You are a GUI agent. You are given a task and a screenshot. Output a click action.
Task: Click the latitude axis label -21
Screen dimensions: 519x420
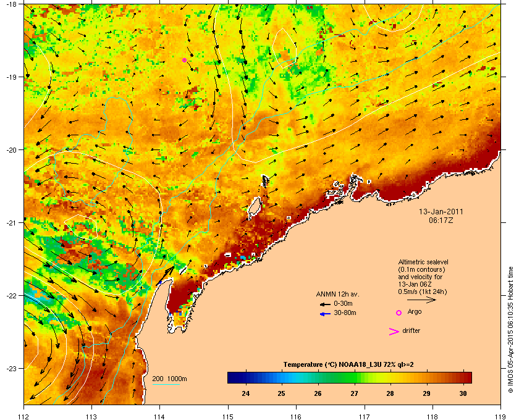coord(12,223)
